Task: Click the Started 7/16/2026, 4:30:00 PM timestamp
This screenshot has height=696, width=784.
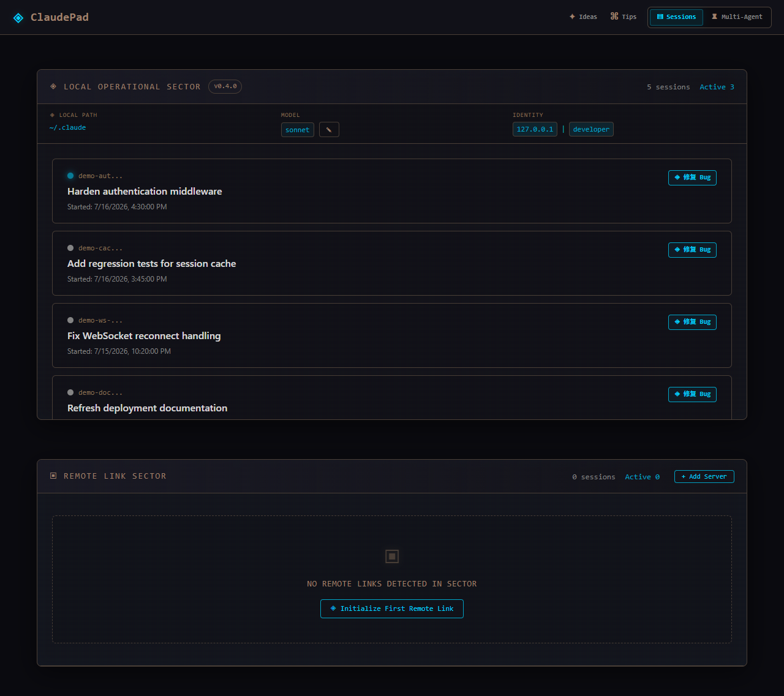Action: (117, 207)
